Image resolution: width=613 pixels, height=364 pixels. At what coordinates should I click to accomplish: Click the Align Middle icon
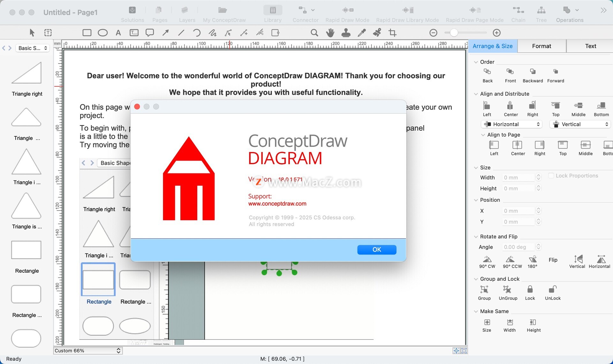(x=578, y=105)
